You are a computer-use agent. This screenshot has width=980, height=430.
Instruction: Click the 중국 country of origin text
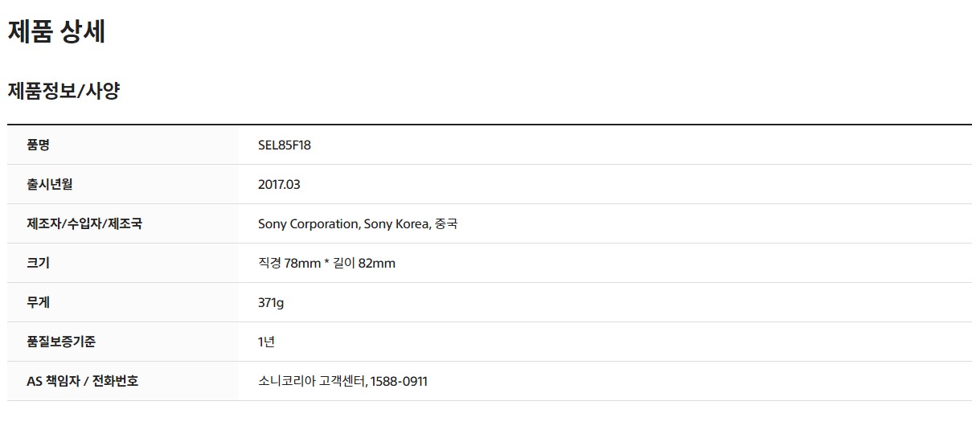click(x=446, y=223)
